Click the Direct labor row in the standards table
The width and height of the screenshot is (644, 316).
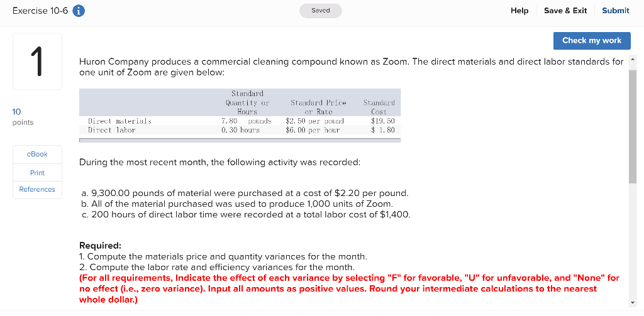coord(112,130)
